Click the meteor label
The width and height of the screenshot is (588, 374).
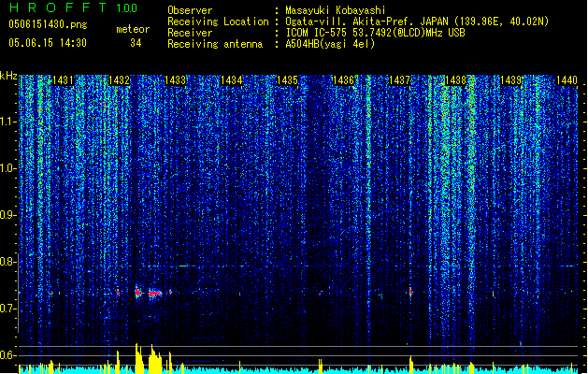click(133, 29)
